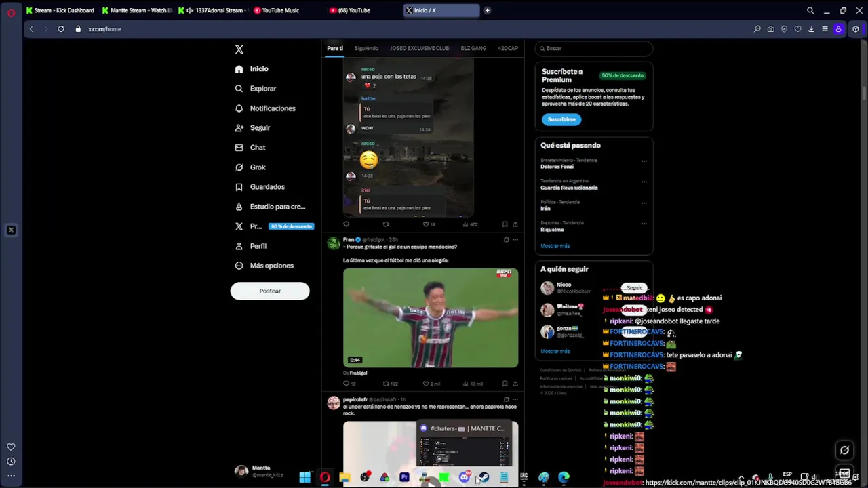868x488 pixels.
Task: Click the x.com/home address bar
Action: (x=104, y=29)
